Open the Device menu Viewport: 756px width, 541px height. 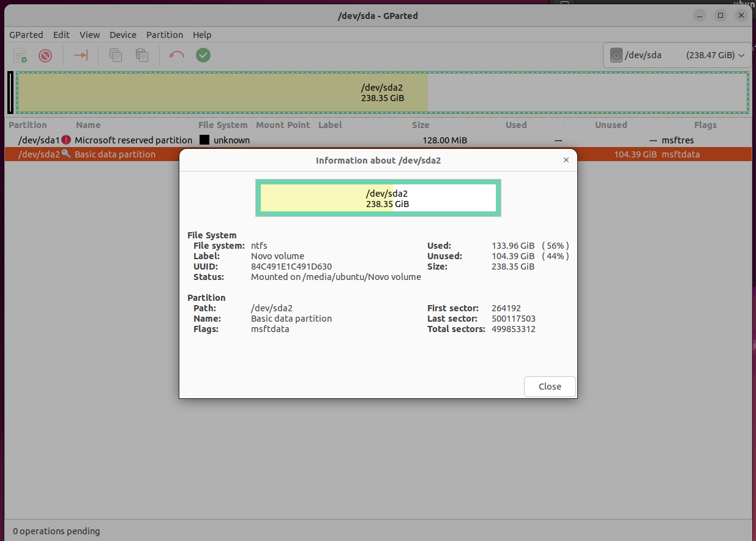click(123, 35)
